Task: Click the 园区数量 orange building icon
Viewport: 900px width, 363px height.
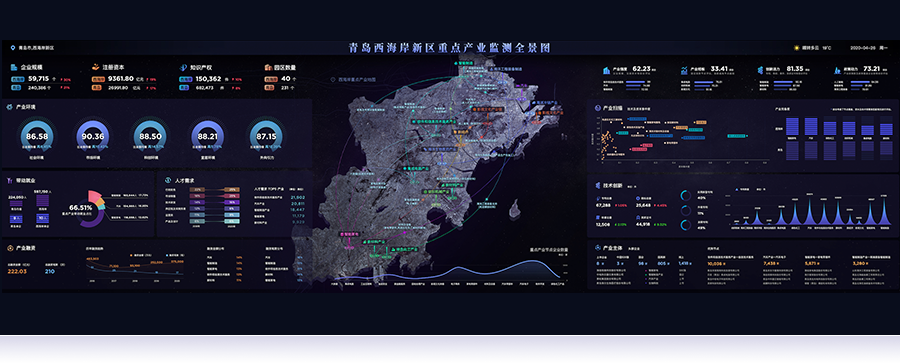Action: [x=268, y=67]
